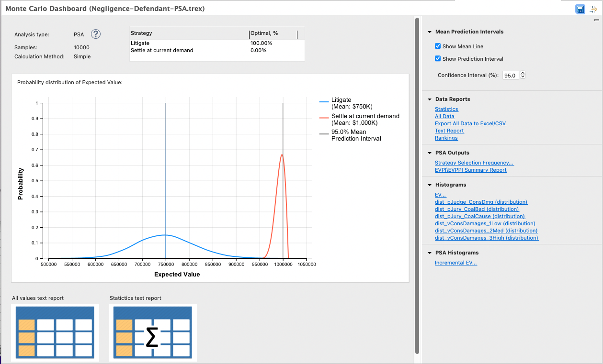Open dist_pJudge_ConsDmg distribution histogram

[481, 202]
